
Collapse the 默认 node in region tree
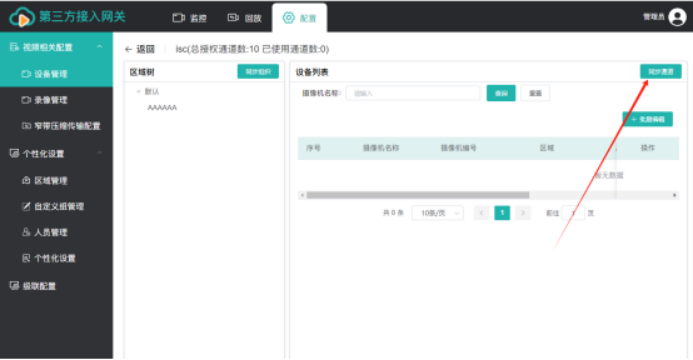click(x=138, y=91)
